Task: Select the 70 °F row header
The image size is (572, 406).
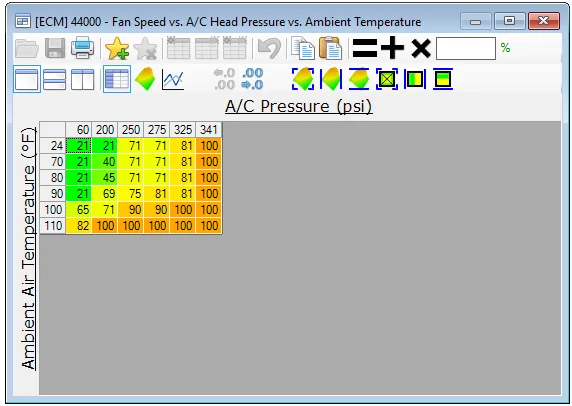Action: (x=53, y=162)
